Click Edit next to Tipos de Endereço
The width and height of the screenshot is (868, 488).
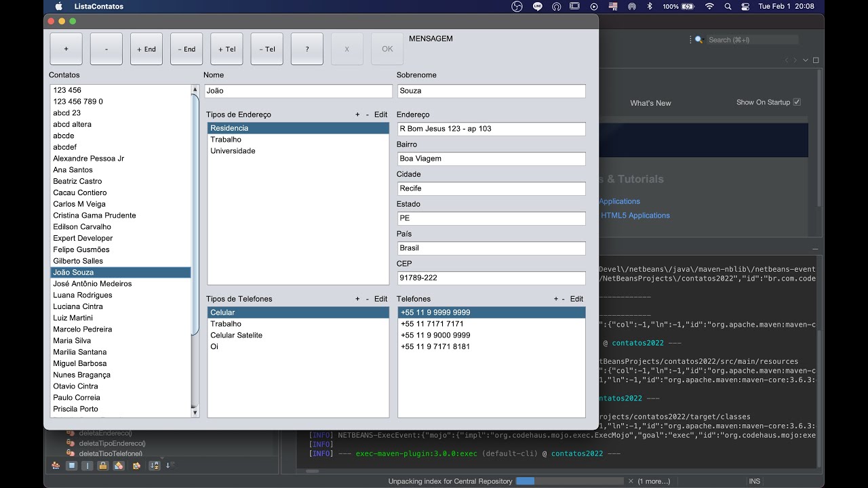[x=381, y=115]
